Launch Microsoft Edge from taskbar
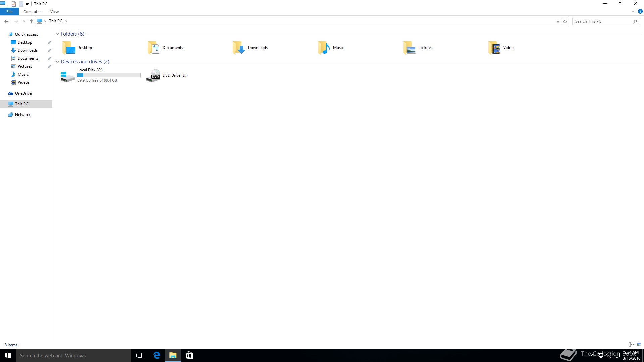The width and height of the screenshot is (644, 362). [x=157, y=355]
